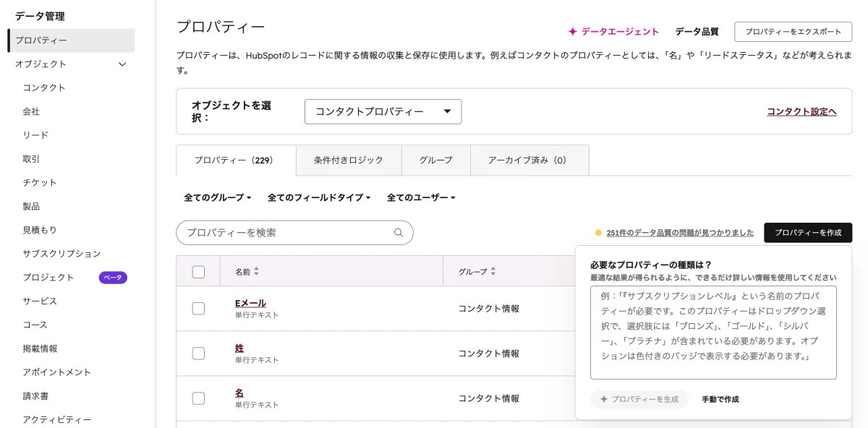Select 手動で作成 to create property manually
The image size is (868, 428).
(719, 398)
